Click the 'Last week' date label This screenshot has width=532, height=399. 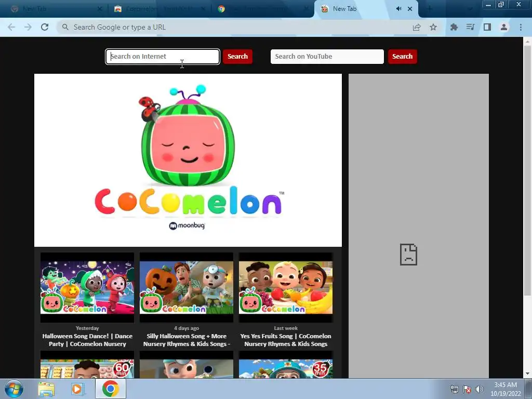pyautogui.click(x=286, y=328)
